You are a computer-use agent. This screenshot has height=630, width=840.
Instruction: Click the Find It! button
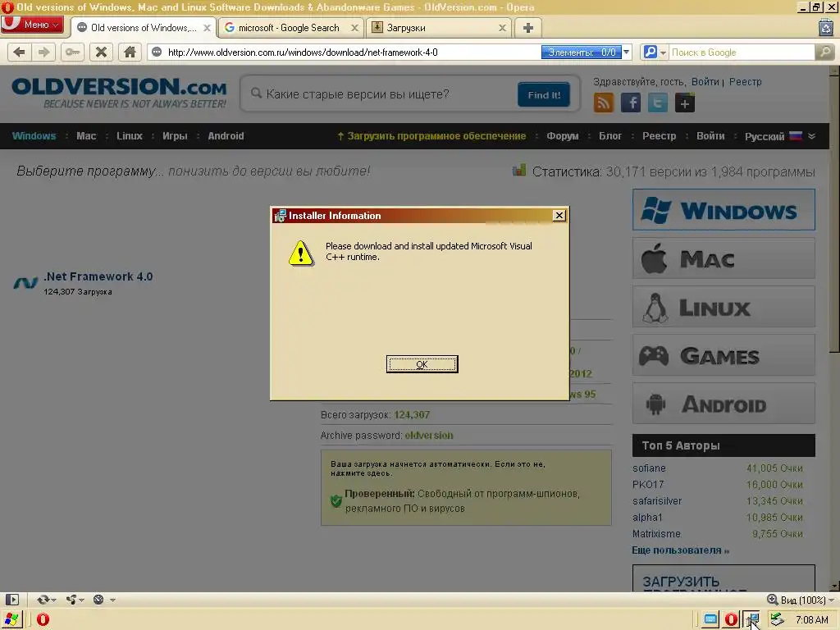[544, 95]
